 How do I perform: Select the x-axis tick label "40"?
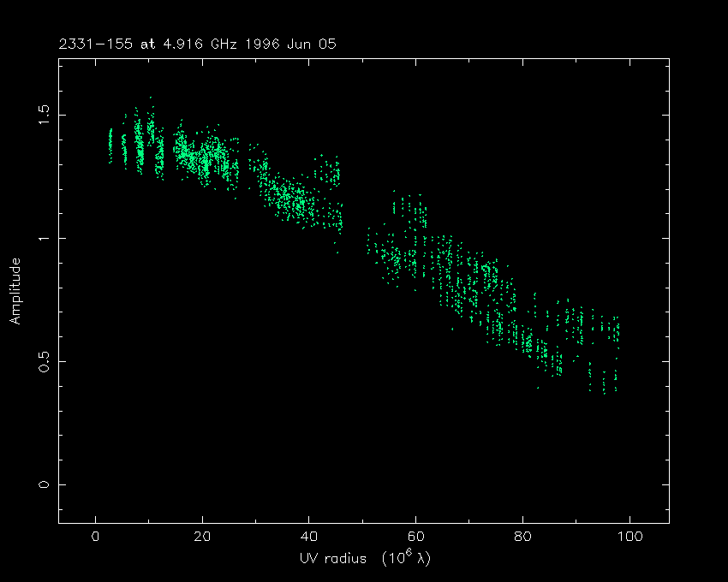click(x=308, y=537)
